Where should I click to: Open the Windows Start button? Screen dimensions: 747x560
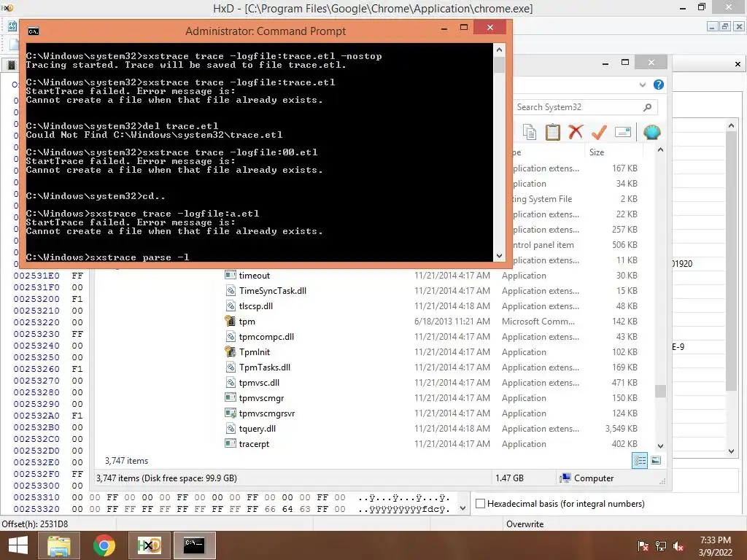tap(18, 545)
